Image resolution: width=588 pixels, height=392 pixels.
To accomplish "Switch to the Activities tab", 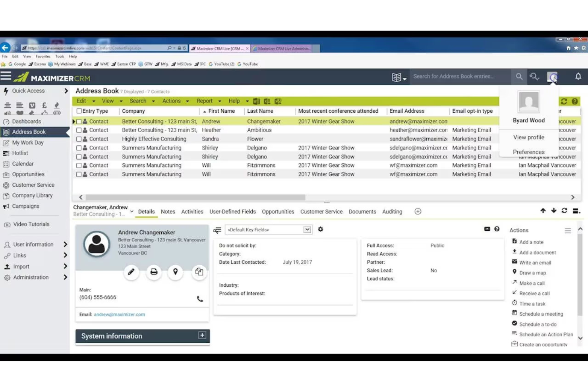I will [192, 212].
